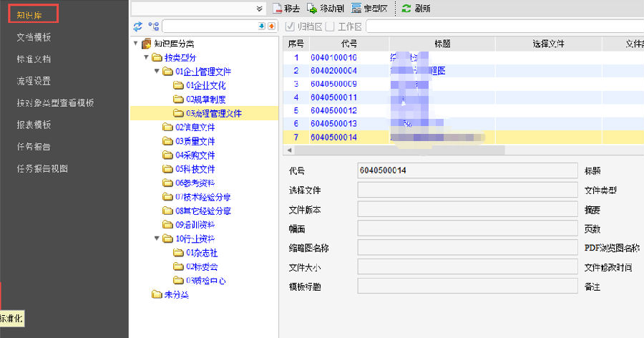Click the orange up-arrow search previous icon
The height and width of the screenshot is (338, 644).
[271, 26]
